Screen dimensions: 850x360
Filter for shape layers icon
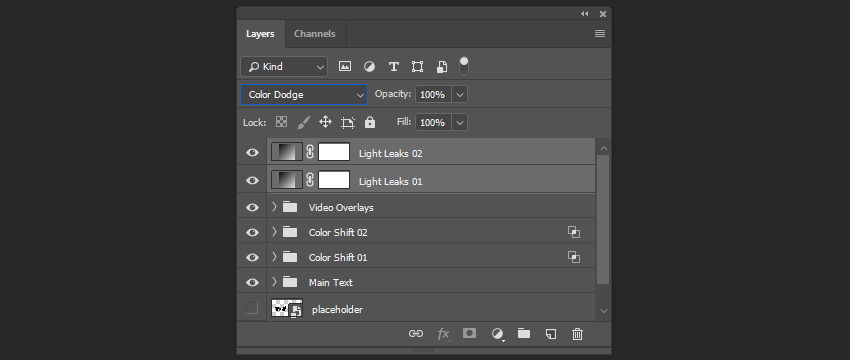(417, 67)
